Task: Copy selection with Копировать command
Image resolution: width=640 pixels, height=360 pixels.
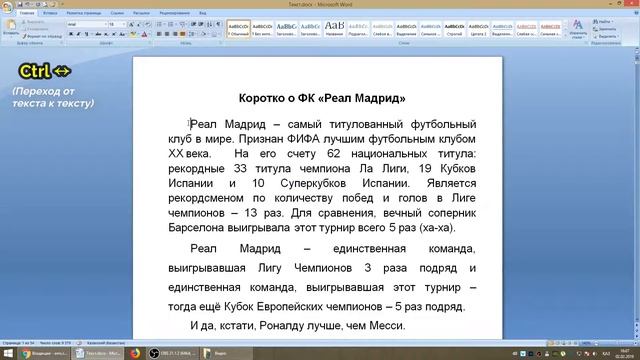Action: click(35, 29)
